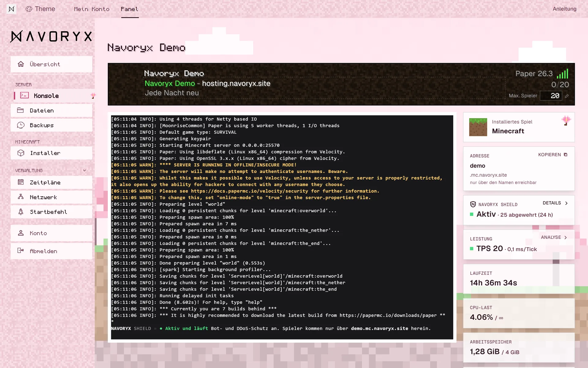
Task: Click the CPU-Last 4.06% value
Action: 481,317
